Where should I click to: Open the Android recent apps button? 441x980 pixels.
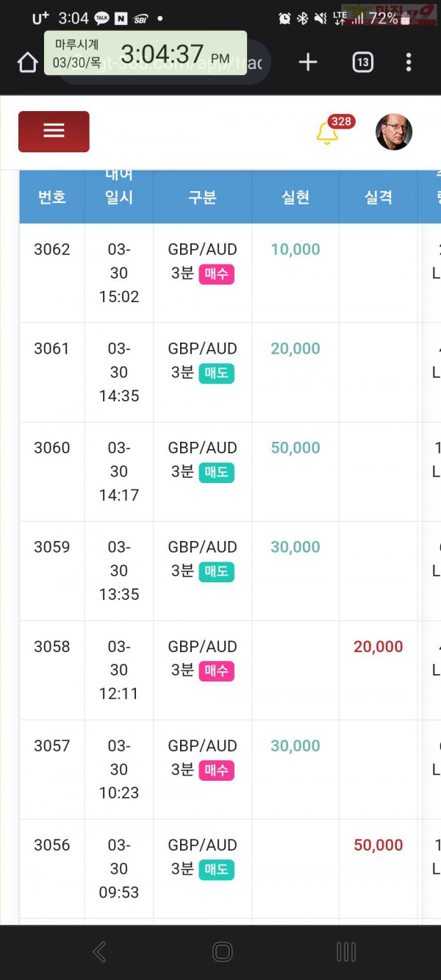(345, 952)
